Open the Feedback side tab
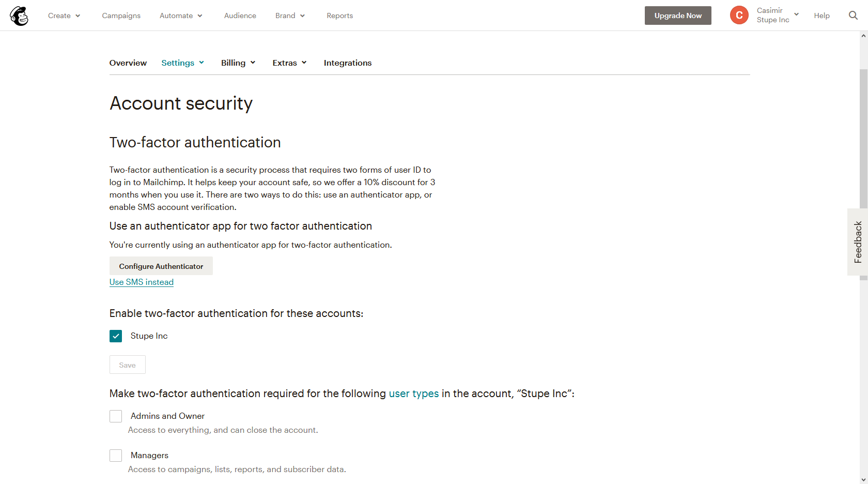Viewport: 868px width, 484px height. (858, 242)
